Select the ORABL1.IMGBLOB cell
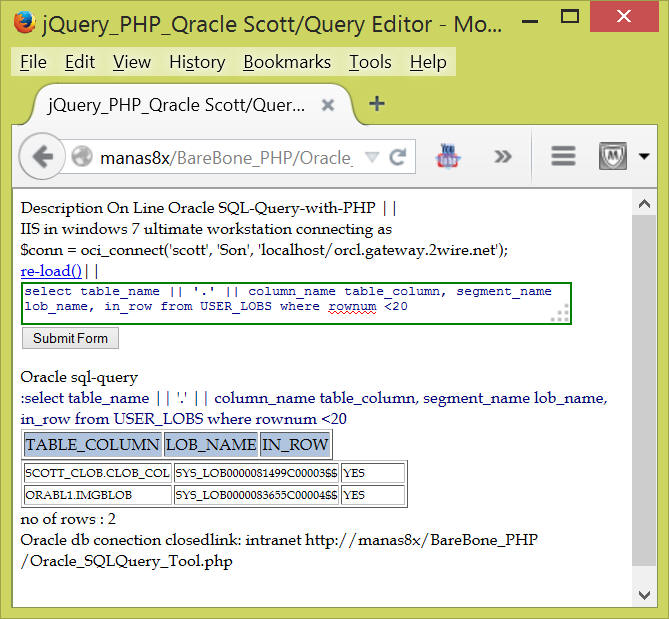The width and height of the screenshot is (669, 619). 98,495
